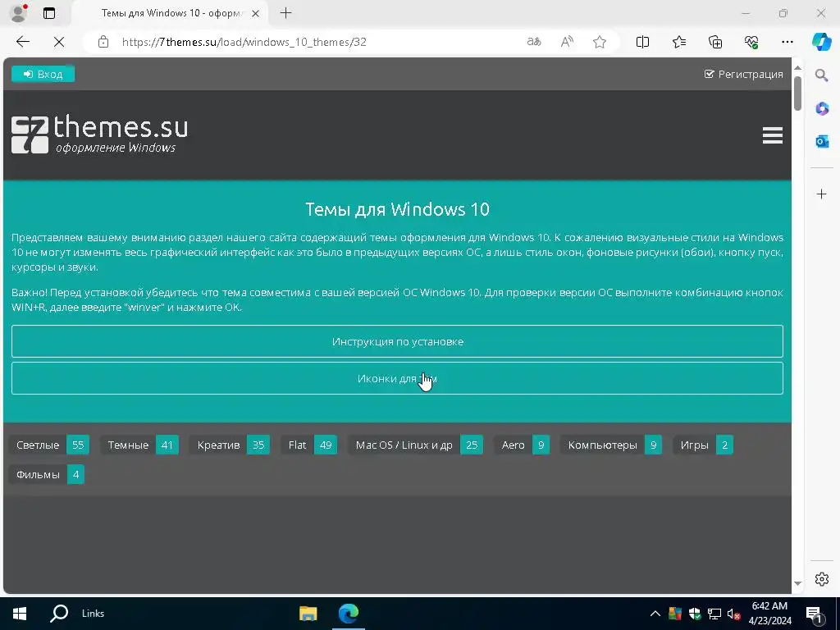Image resolution: width=840 pixels, height=630 pixels.
Task: Go back with the browser back arrow
Action: (22, 42)
